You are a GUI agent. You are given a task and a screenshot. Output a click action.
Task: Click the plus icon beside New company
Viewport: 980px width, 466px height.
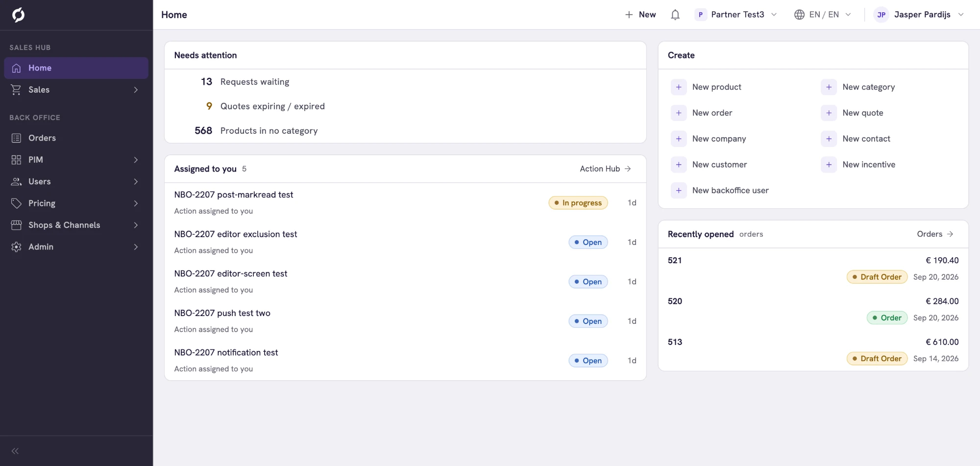pyautogui.click(x=679, y=139)
